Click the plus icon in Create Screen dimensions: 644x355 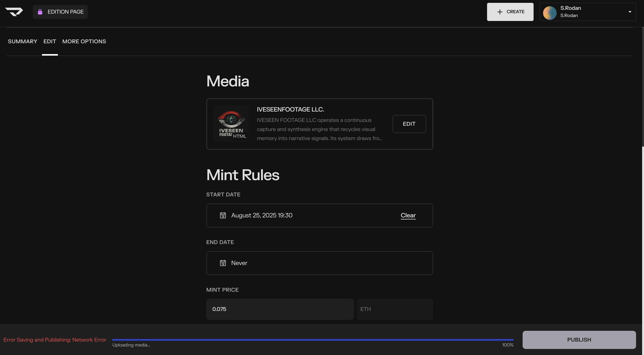point(500,12)
